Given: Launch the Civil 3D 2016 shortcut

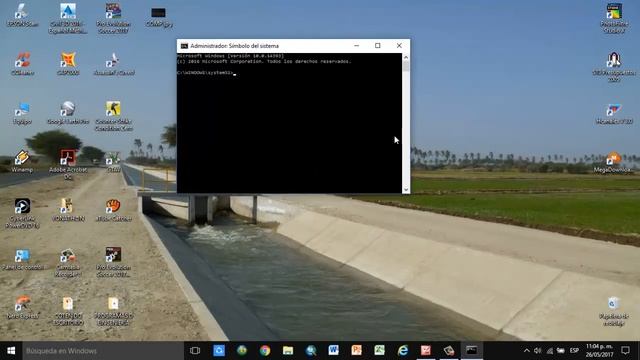Looking at the screenshot, I should 68,18.
